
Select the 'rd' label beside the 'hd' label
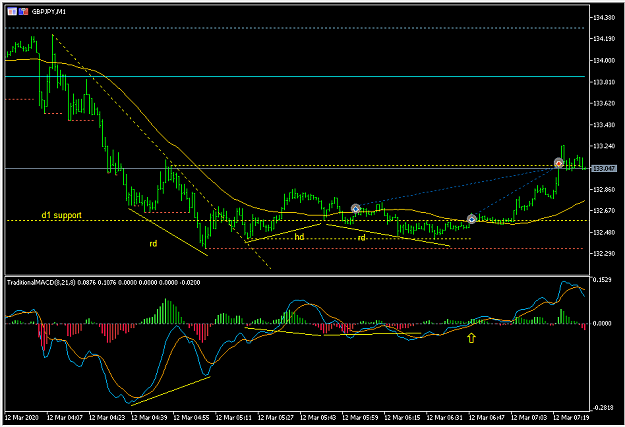(x=361, y=238)
